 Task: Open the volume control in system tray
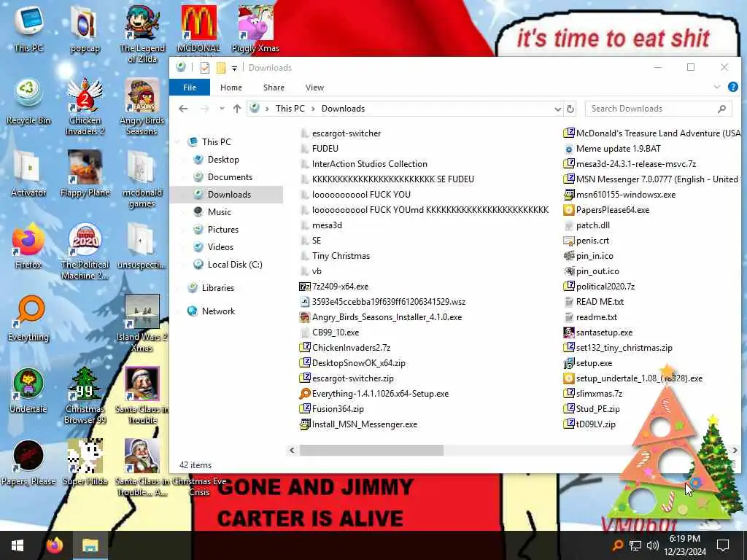(653, 545)
